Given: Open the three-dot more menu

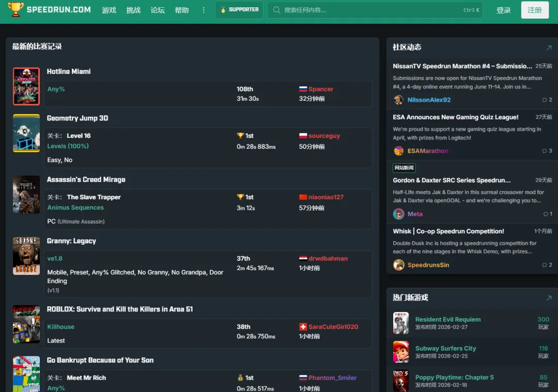Looking at the screenshot, I should (x=204, y=10).
